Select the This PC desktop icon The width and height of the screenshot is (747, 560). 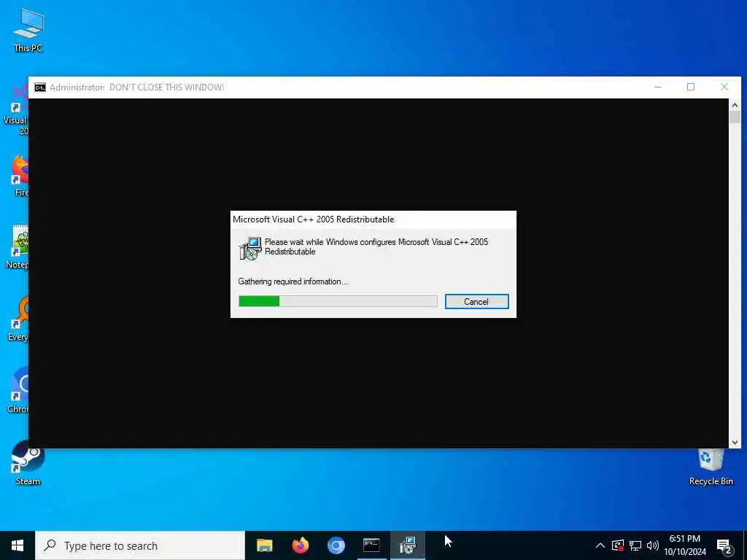[28, 29]
